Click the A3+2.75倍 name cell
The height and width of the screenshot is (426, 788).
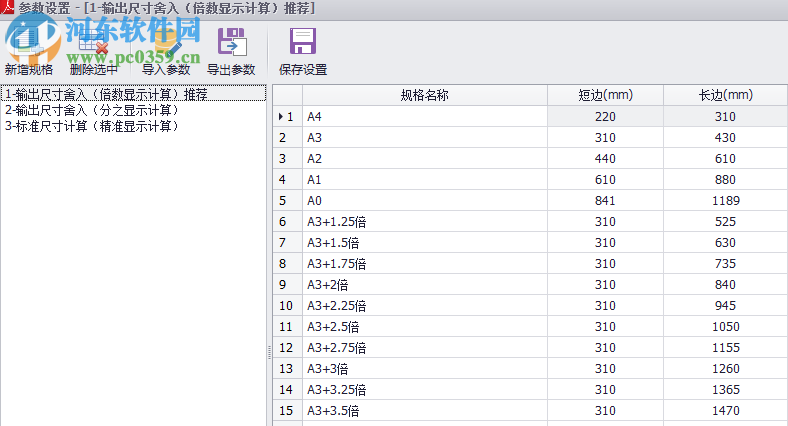[425, 348]
